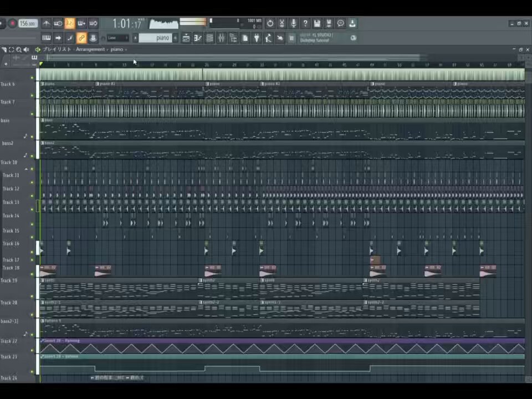The image size is (532, 399).
Task: Save project with the floppy disk icon
Action: (x=317, y=23)
